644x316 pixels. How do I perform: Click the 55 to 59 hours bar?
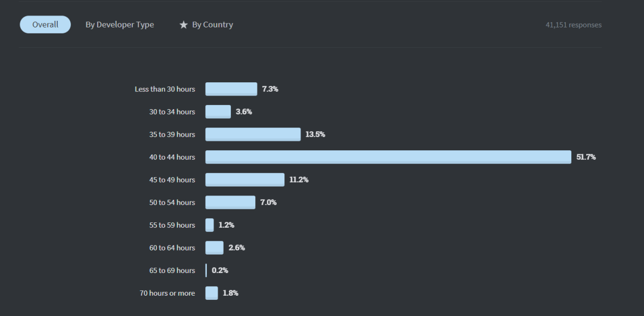click(x=209, y=225)
